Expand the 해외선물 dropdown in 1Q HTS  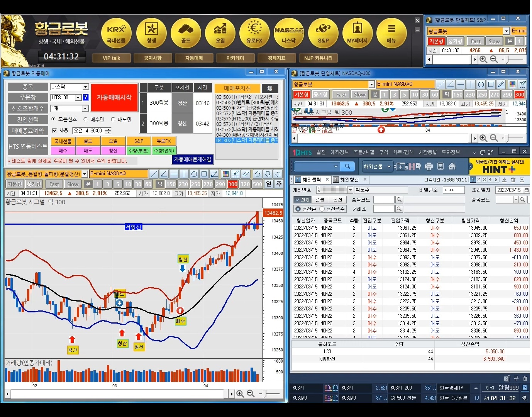(x=389, y=166)
